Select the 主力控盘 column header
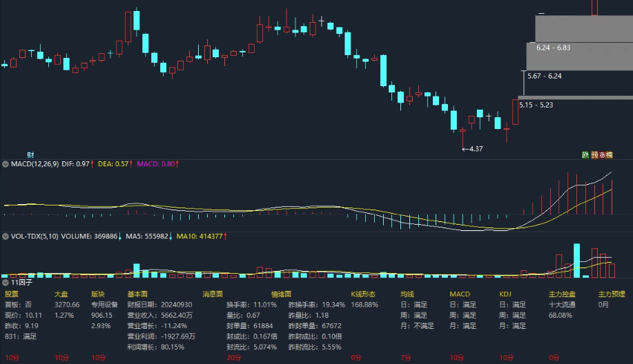The height and width of the screenshot is (364, 633). coord(563,294)
